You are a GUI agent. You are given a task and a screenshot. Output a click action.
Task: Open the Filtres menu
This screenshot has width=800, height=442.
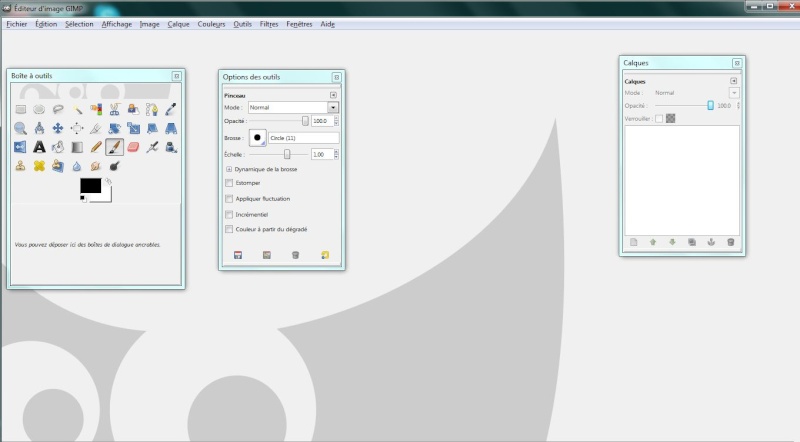click(269, 24)
